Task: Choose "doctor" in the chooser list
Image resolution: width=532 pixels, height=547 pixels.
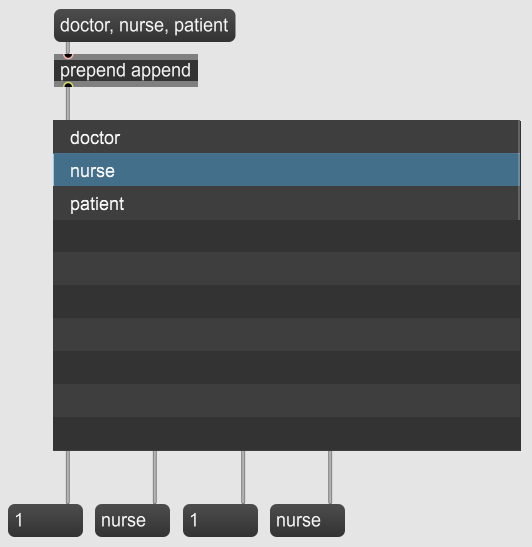Action: click(286, 137)
